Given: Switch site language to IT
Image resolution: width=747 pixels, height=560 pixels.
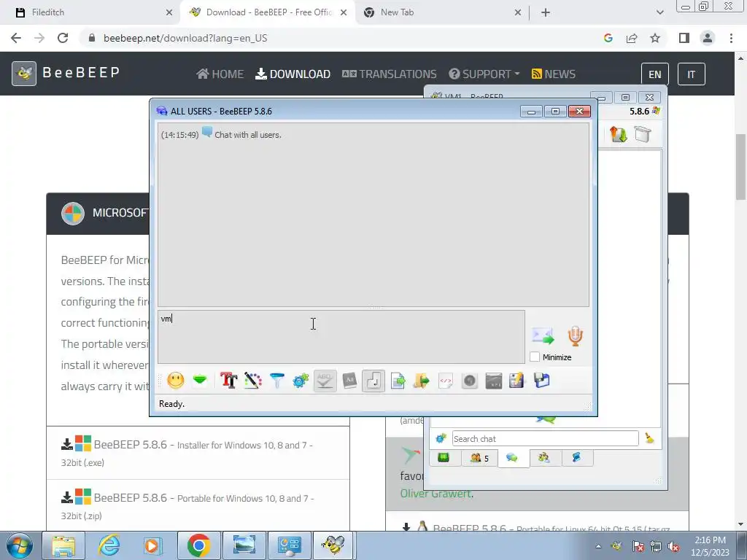Looking at the screenshot, I should point(691,74).
